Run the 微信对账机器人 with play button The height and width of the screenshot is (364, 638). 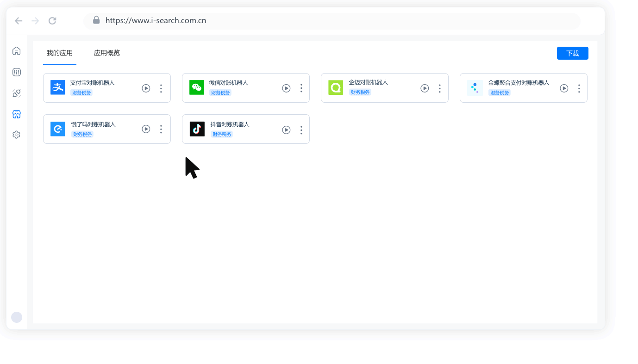coord(286,88)
